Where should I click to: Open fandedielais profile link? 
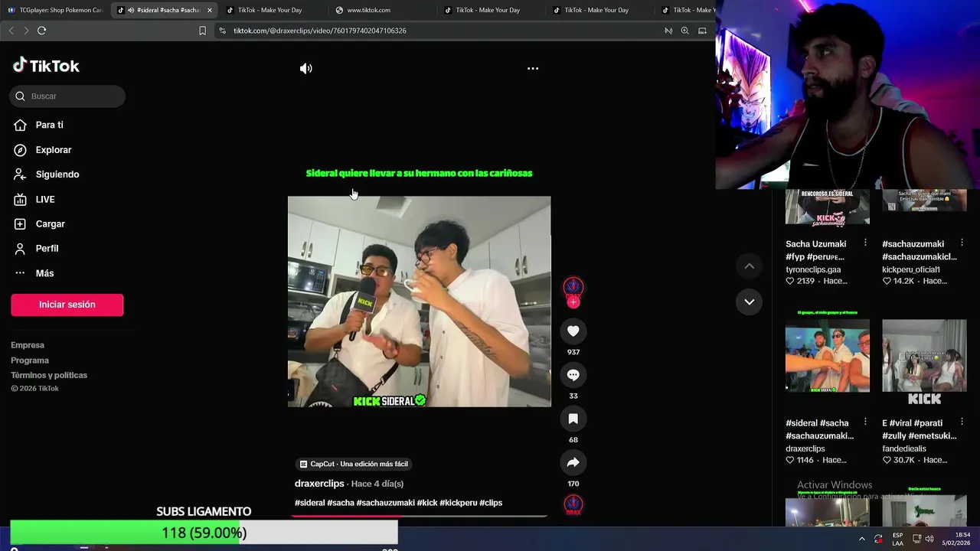(x=904, y=448)
